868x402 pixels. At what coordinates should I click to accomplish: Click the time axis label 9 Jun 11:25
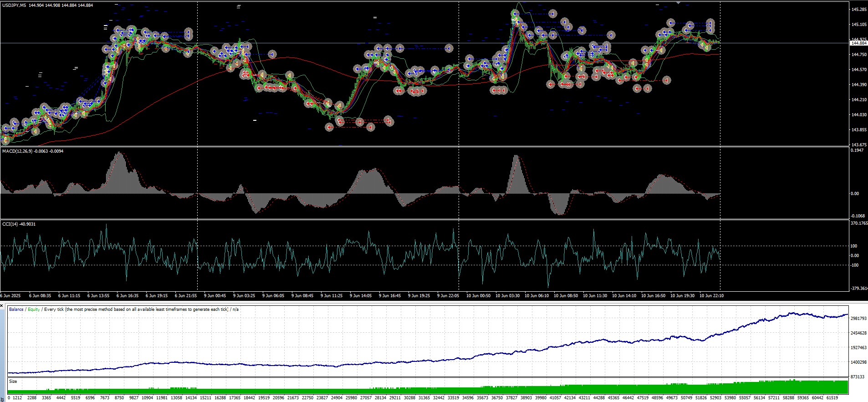pos(332,296)
